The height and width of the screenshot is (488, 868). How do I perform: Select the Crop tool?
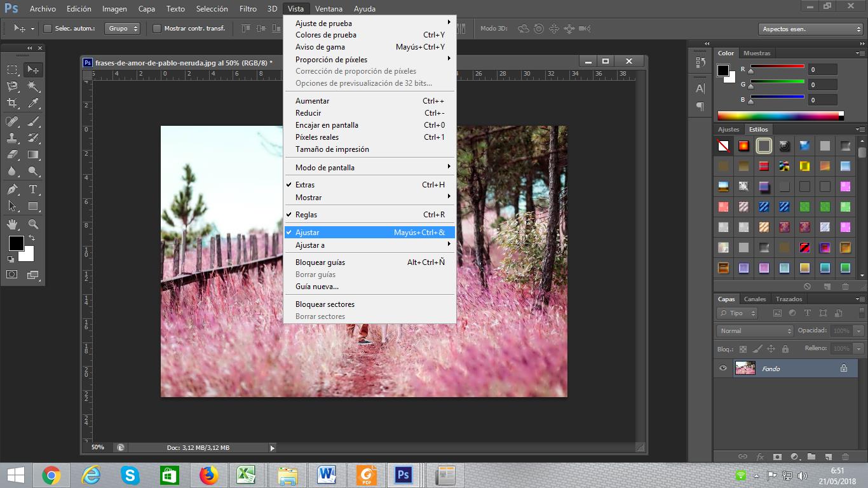(x=12, y=103)
